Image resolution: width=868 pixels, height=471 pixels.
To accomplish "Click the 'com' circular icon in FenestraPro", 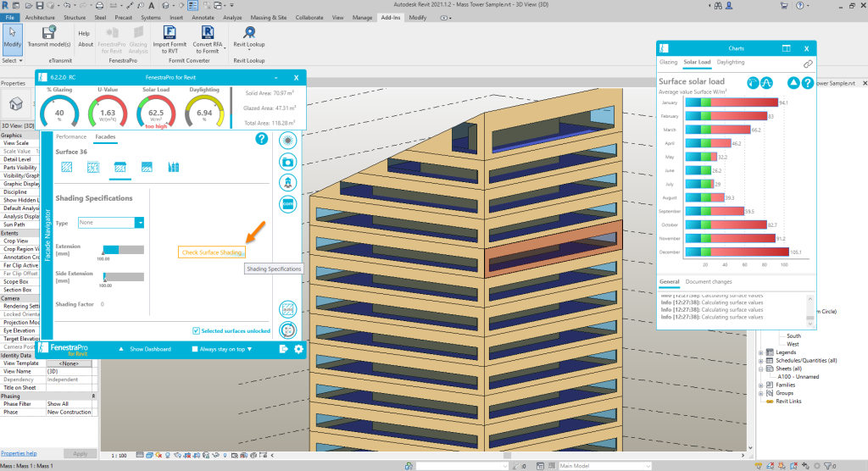I will coord(288,203).
